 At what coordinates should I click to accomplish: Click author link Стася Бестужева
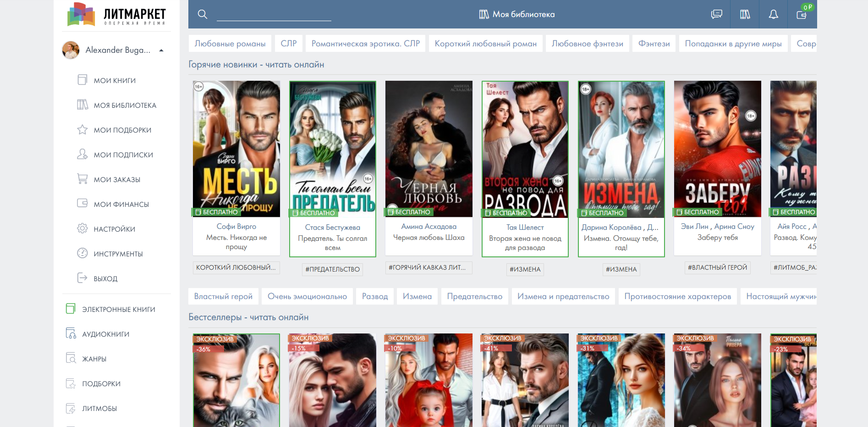click(x=333, y=227)
